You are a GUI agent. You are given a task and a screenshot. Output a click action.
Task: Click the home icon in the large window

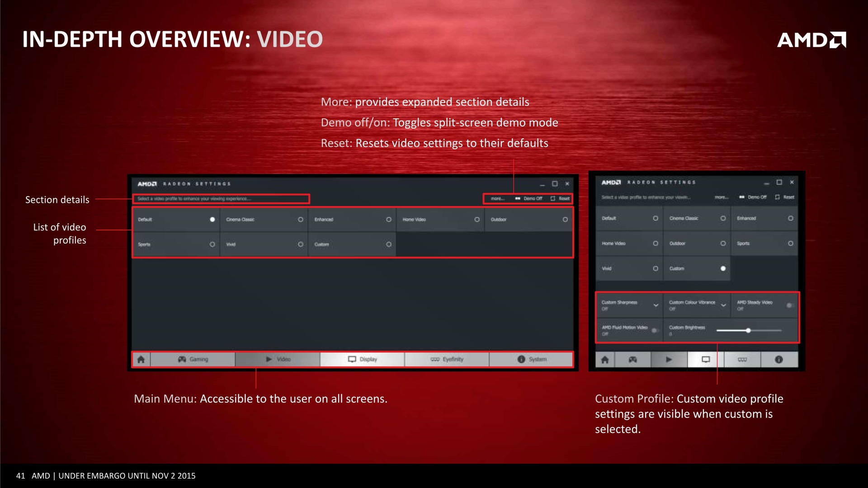click(141, 359)
